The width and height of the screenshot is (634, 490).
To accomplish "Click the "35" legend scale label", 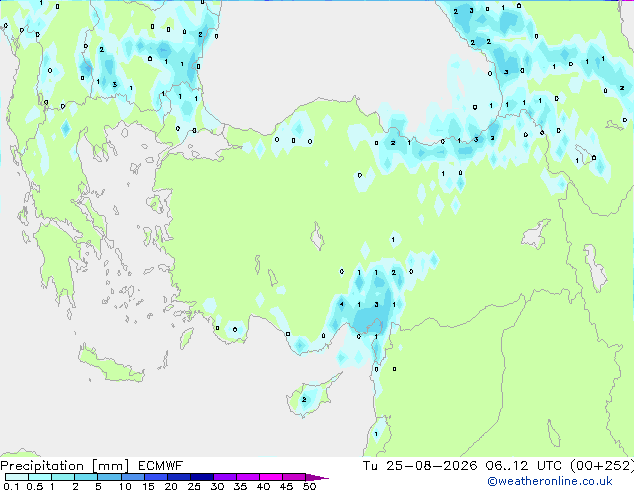I will point(240,486).
